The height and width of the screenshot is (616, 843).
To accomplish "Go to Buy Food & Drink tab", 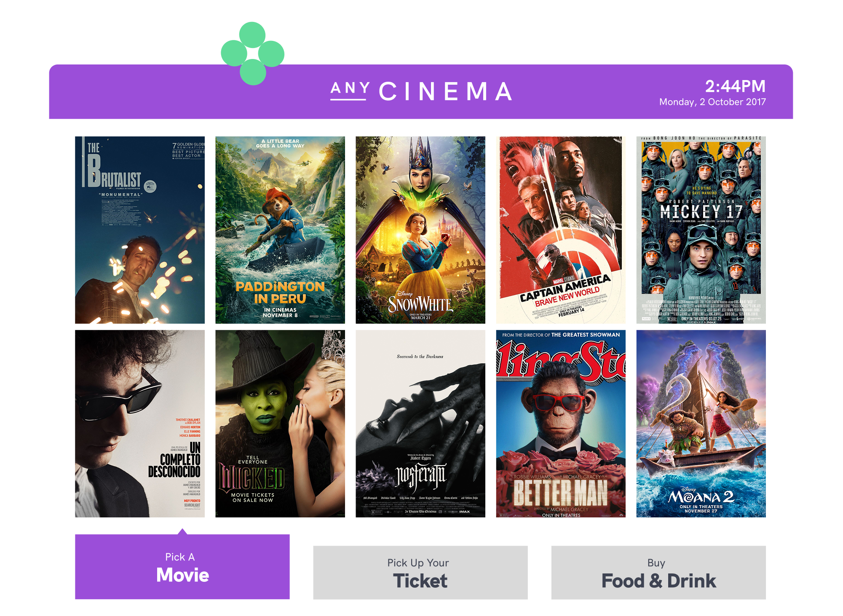I will point(658,573).
